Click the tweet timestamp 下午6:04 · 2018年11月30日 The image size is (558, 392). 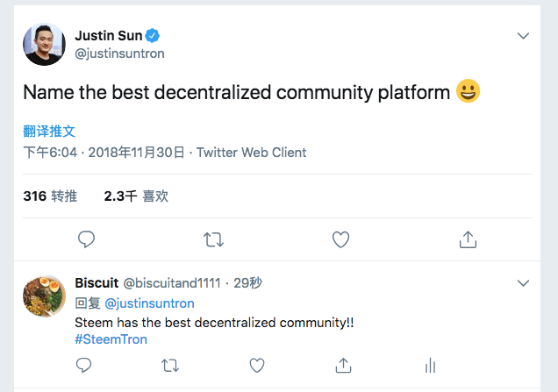[x=104, y=153]
